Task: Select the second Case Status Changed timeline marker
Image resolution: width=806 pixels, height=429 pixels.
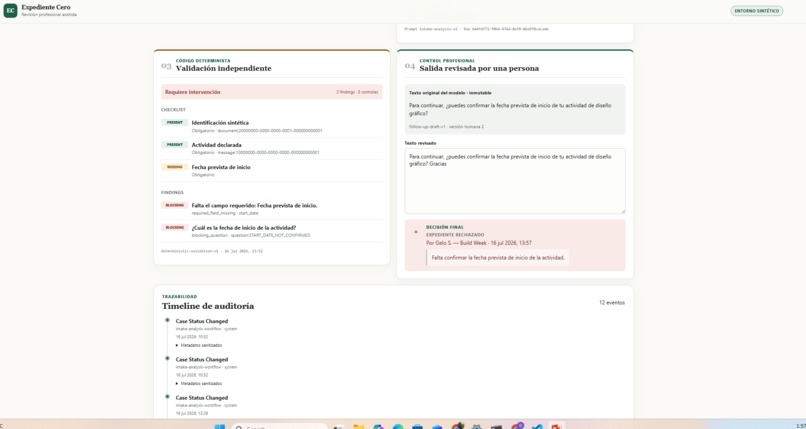Action: pos(167,359)
